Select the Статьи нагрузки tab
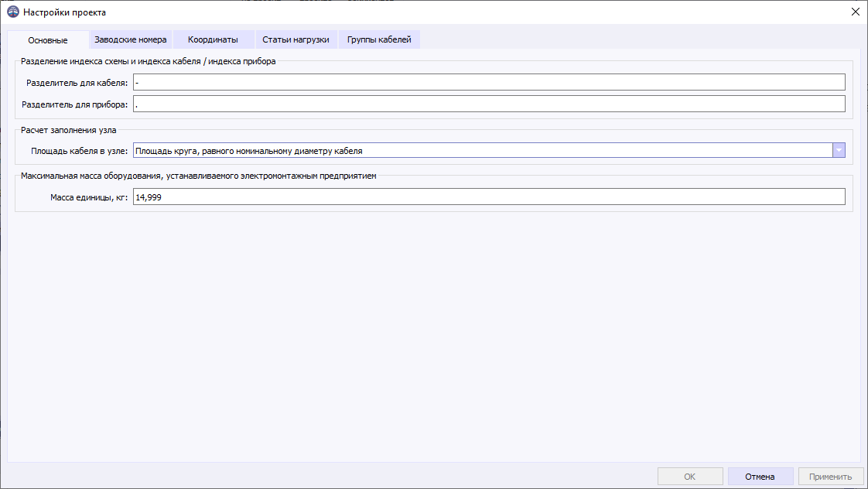868x489 pixels. point(296,39)
